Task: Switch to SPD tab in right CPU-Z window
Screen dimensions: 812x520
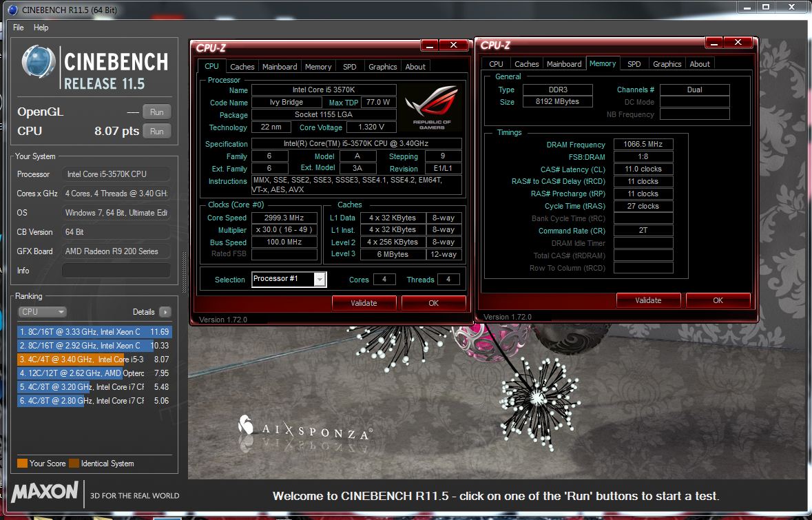Action: 634,64
